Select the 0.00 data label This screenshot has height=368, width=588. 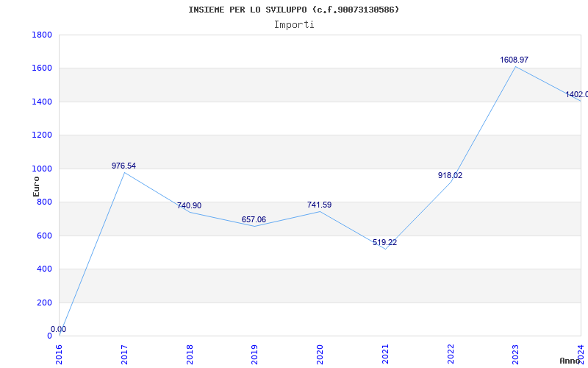pos(59,329)
